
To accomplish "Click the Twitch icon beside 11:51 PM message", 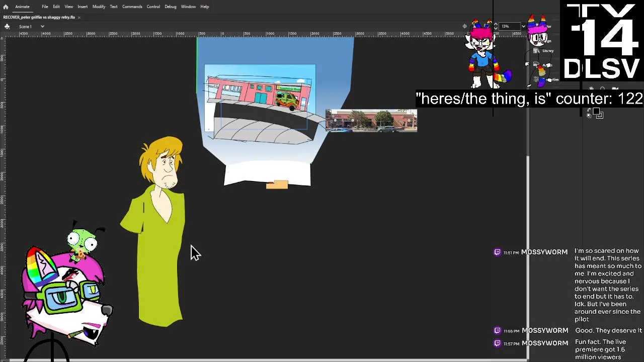I will pos(498,252).
